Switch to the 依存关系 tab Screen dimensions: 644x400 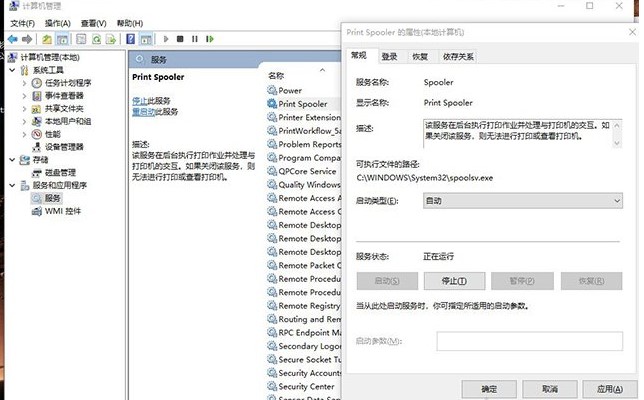coord(458,57)
